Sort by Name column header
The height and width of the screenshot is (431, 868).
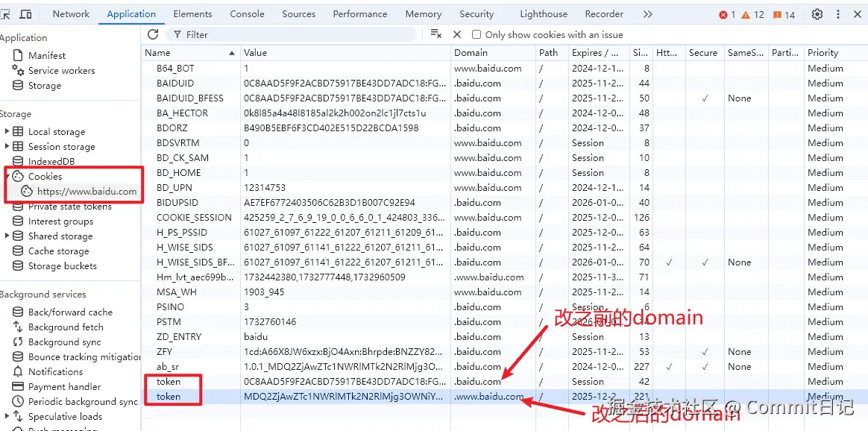(x=190, y=53)
